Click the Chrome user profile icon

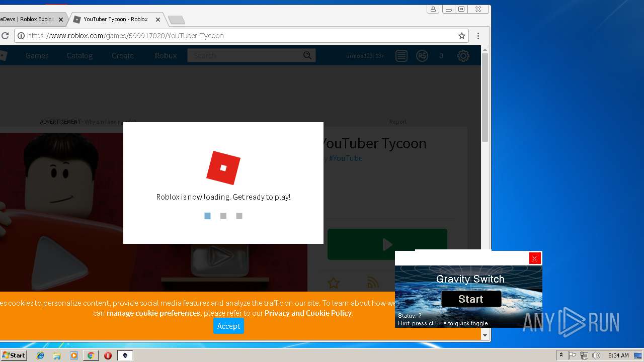433,9
